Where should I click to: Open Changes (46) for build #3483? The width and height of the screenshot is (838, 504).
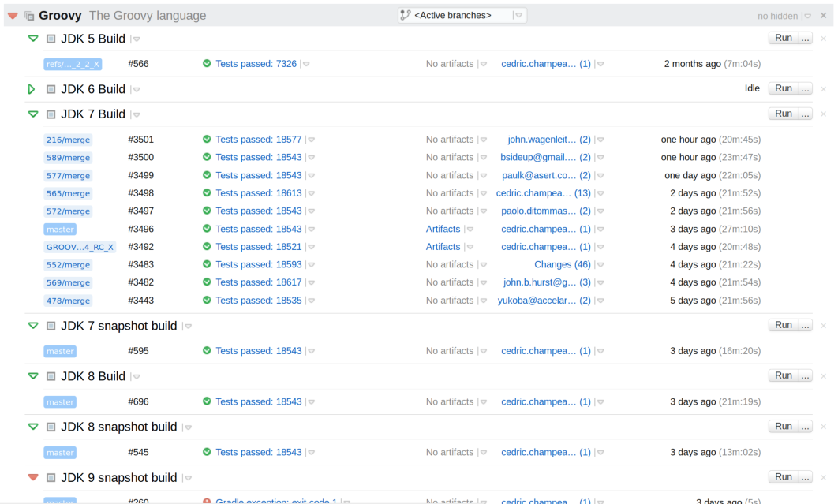563,264
